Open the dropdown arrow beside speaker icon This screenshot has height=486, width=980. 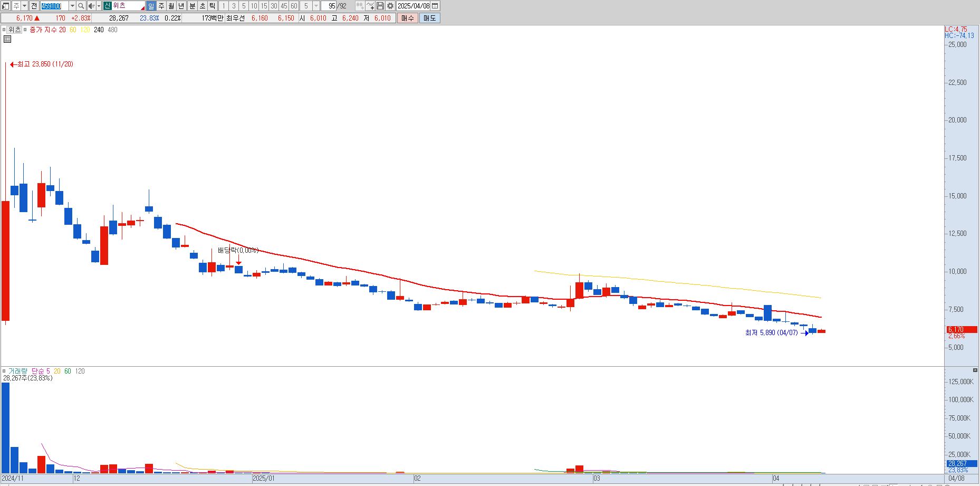point(99,6)
